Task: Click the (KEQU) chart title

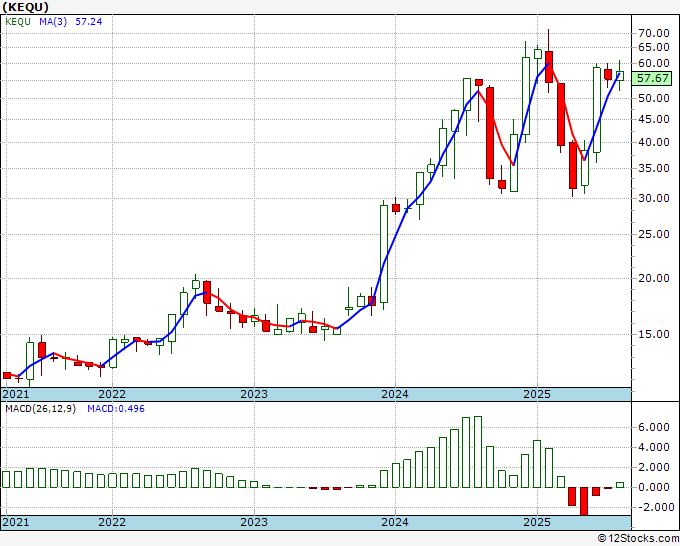Action: 25,7
